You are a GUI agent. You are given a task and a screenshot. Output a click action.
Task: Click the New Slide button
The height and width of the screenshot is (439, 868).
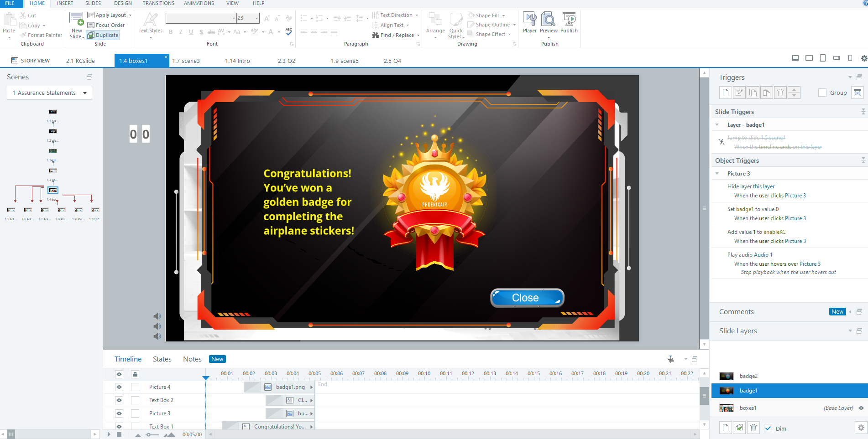(77, 25)
